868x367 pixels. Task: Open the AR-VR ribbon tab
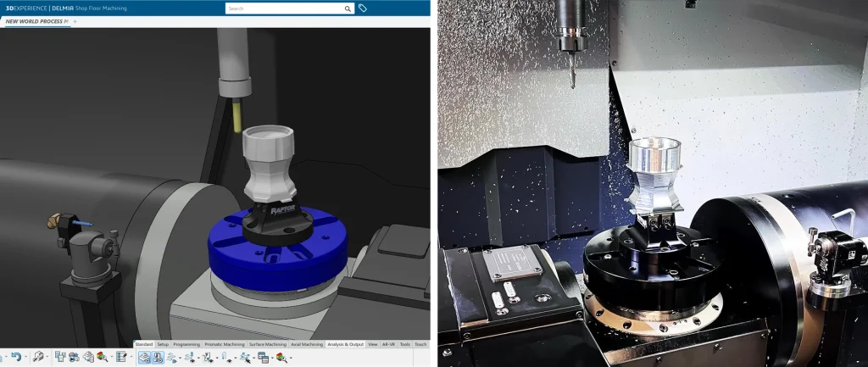388,344
